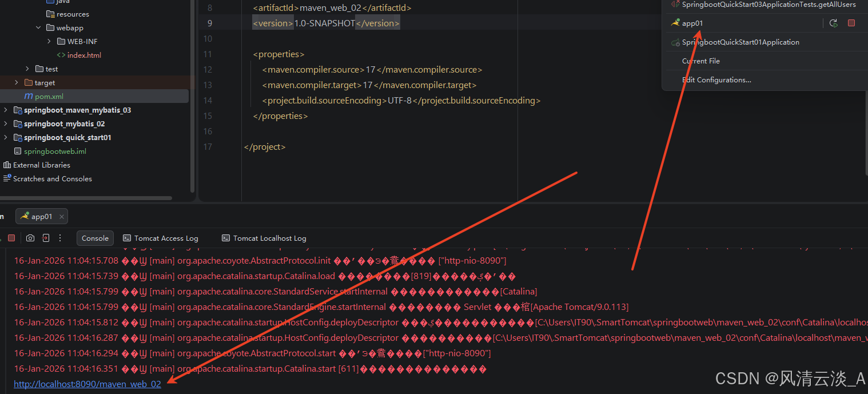Click the Catalina.start log line
This screenshot has height=394, width=868.
[x=250, y=369]
